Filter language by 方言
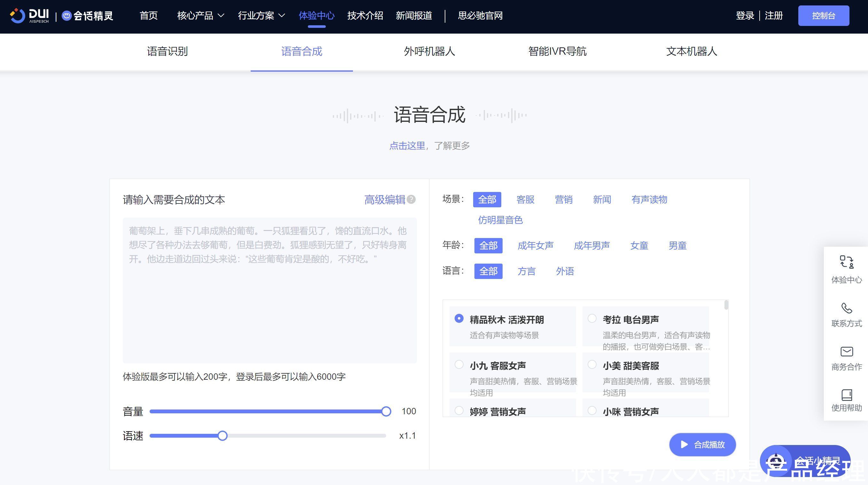The image size is (868, 485). [526, 271]
